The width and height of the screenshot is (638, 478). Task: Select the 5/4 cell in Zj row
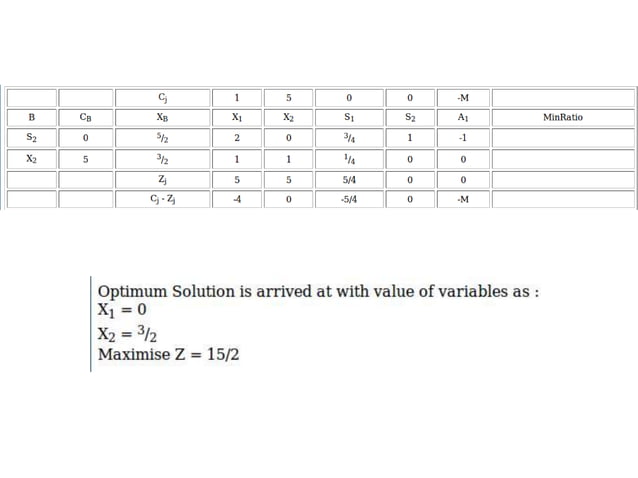349,179
